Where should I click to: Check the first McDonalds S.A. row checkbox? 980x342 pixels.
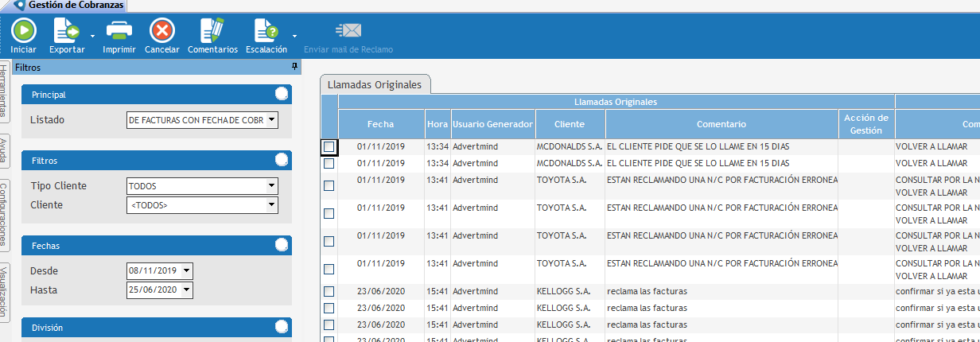[329, 146]
